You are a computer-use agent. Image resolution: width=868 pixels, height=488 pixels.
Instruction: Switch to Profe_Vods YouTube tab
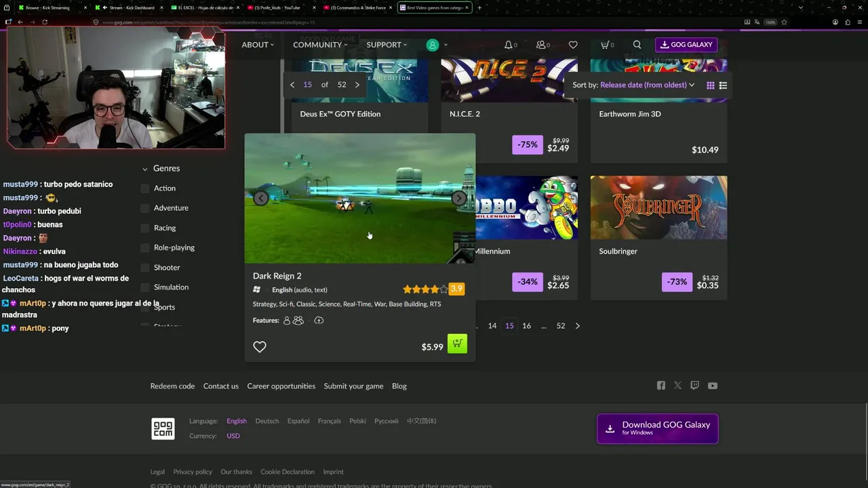pos(281,7)
